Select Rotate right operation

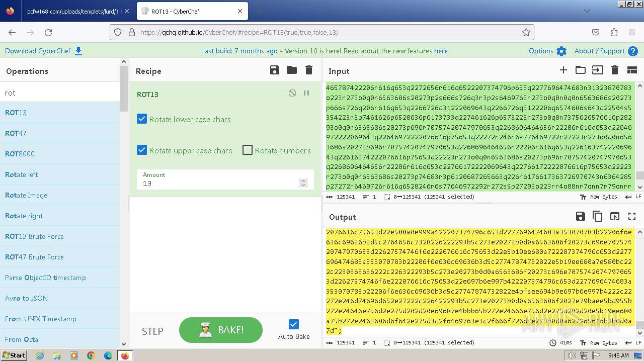click(60, 216)
